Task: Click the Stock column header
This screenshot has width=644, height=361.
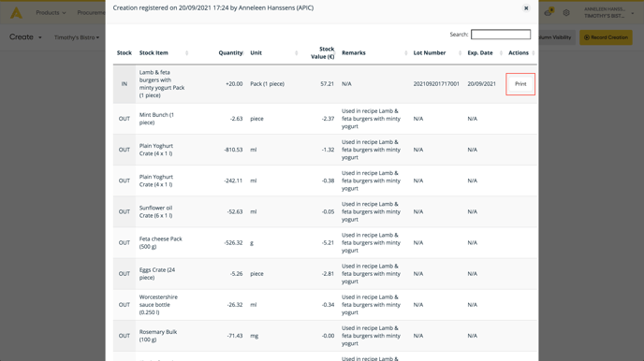Action: (124, 53)
